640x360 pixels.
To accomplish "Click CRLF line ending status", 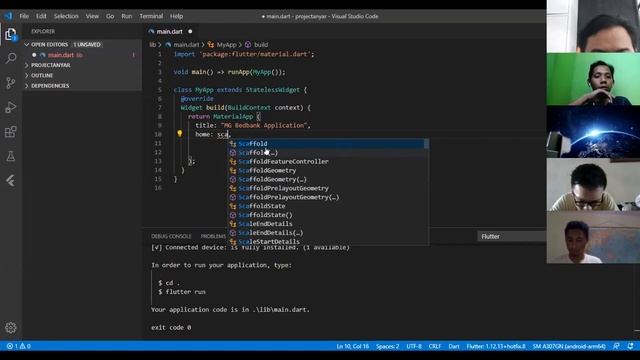I will (435, 346).
